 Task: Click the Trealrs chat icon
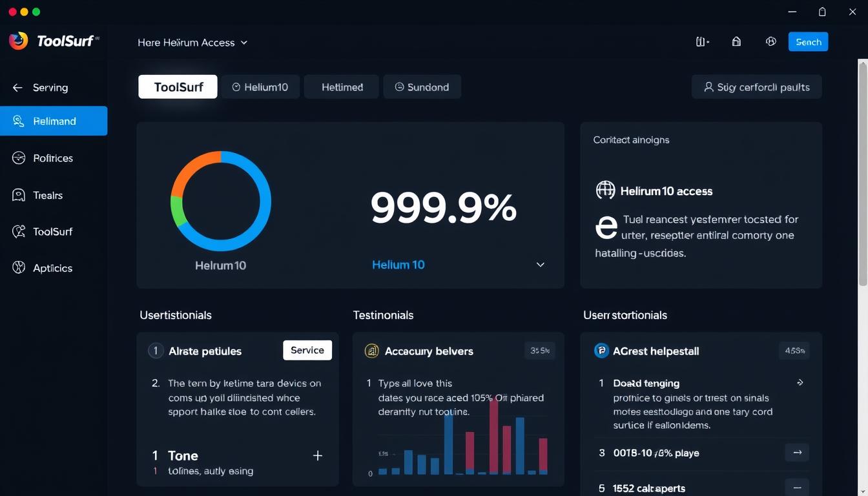19,195
